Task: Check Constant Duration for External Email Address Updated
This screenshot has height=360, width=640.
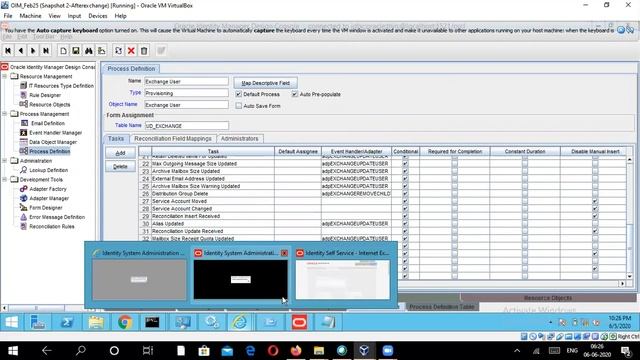Action: pyautogui.click(x=524, y=179)
